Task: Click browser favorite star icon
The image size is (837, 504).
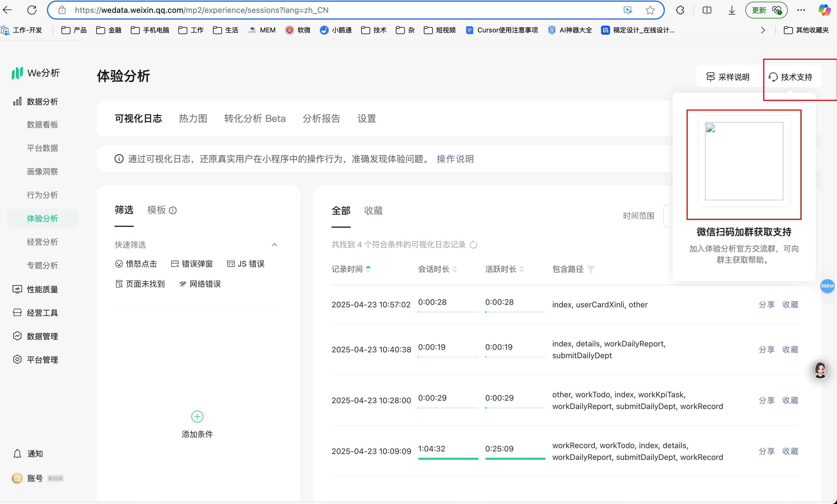Action: click(x=650, y=10)
